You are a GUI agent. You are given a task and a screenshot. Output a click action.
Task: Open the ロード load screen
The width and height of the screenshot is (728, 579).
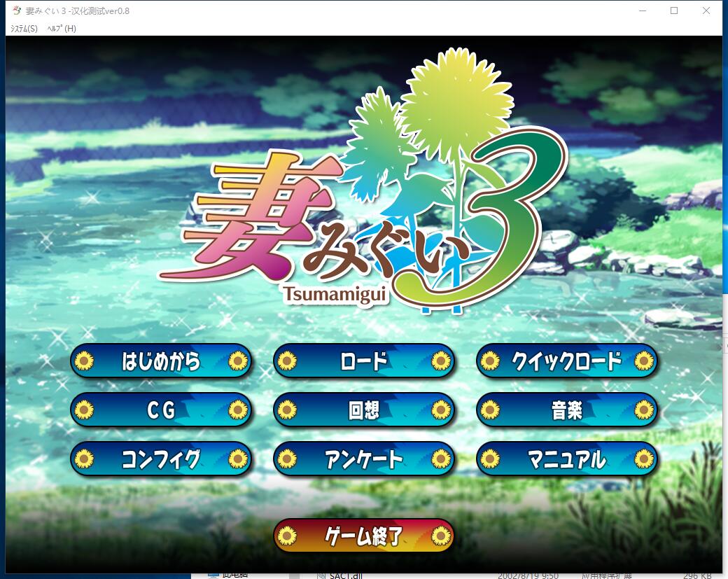(363, 361)
